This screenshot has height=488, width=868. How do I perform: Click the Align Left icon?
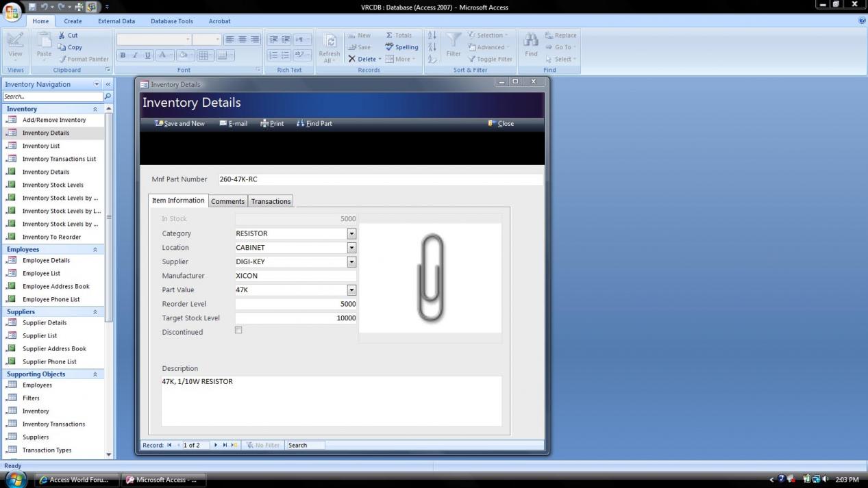tap(230, 40)
